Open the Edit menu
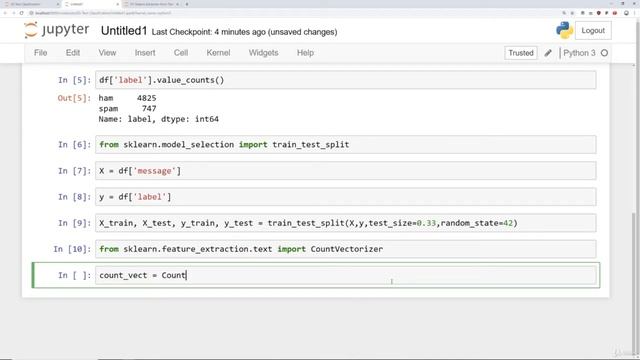The width and height of the screenshot is (640, 360). click(73, 53)
